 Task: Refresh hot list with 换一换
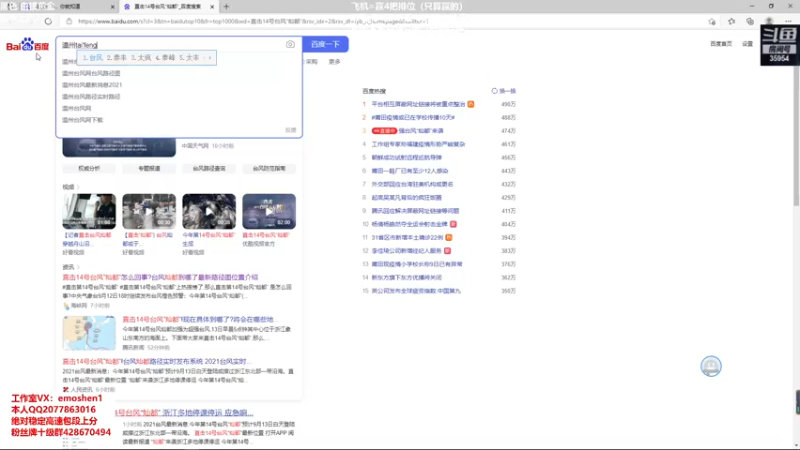tap(504, 91)
